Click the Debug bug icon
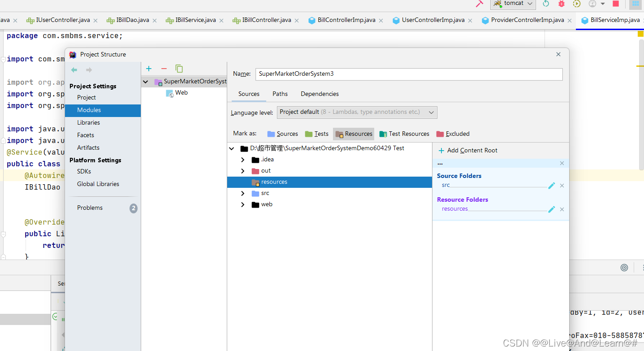644x351 pixels. [x=562, y=4]
